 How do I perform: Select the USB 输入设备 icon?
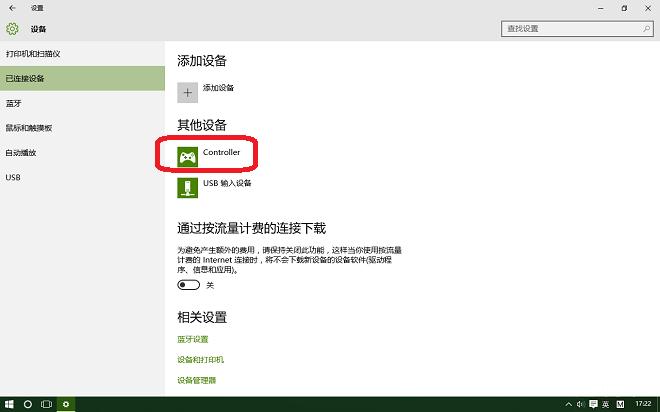pos(187,188)
